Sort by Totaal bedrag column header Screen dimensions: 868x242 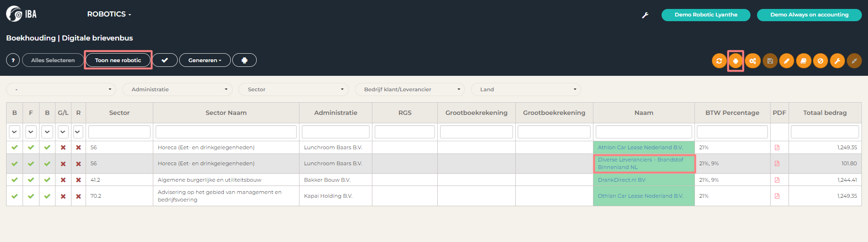[825, 113]
